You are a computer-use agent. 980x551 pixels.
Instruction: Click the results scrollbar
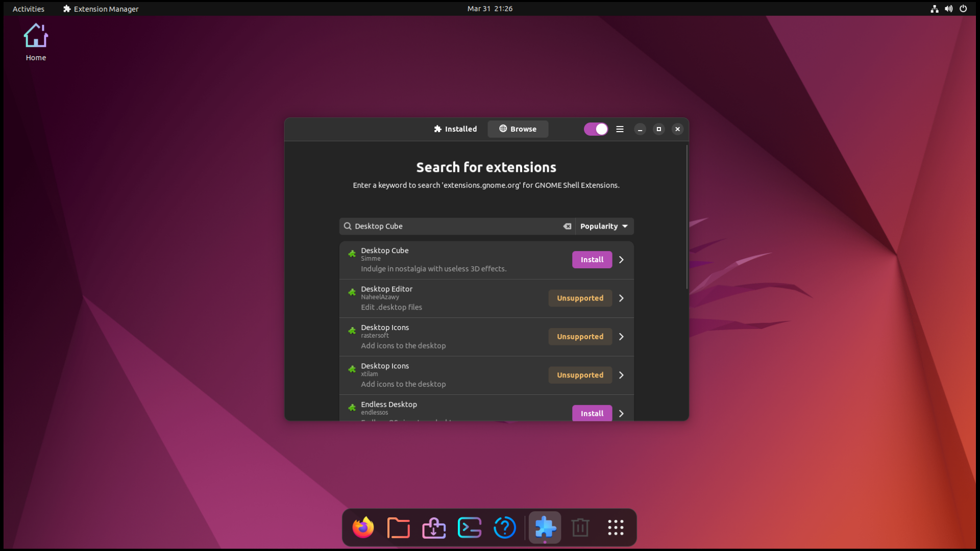coord(687,217)
